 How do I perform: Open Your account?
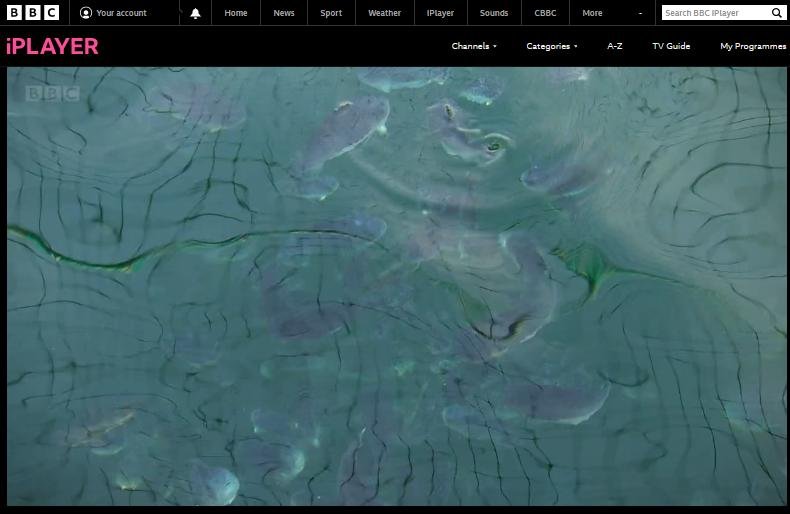pyautogui.click(x=121, y=13)
